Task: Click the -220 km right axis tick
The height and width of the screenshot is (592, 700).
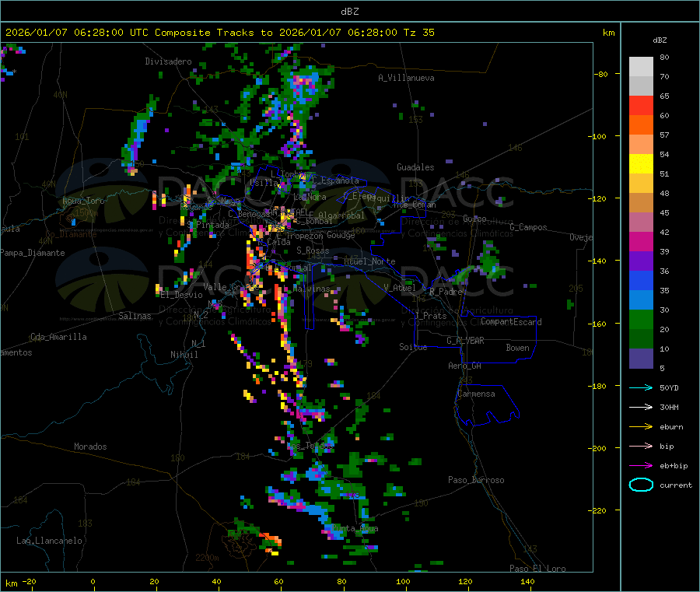Action: point(599,510)
